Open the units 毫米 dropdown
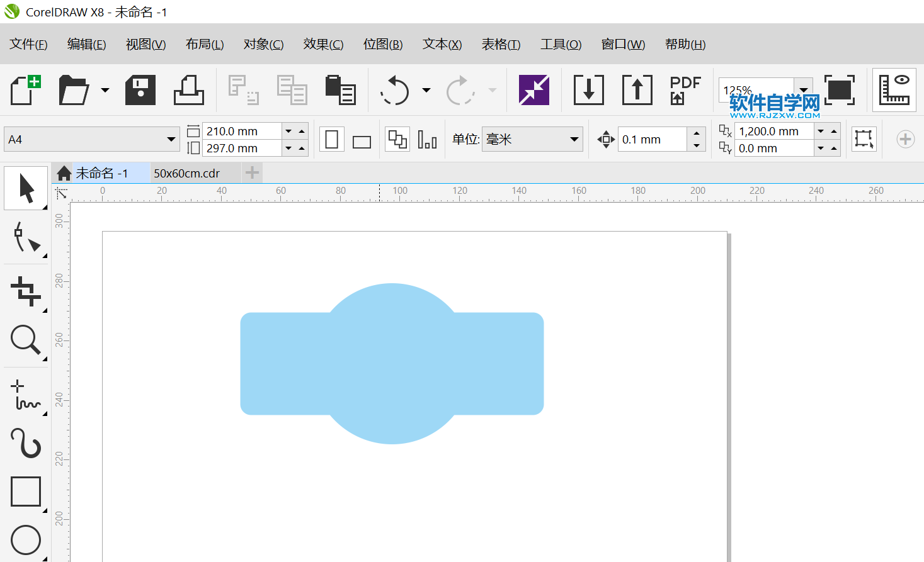 (x=574, y=140)
